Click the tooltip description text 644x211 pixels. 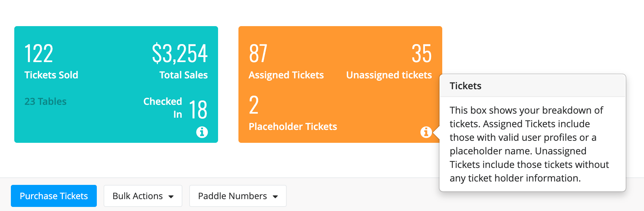(529, 144)
